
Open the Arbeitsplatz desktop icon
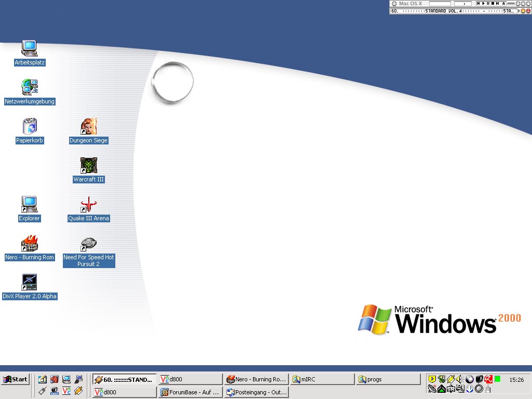click(x=30, y=52)
